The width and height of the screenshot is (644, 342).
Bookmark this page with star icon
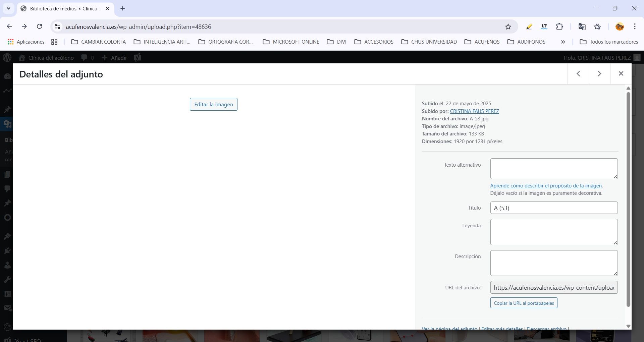[x=508, y=26]
